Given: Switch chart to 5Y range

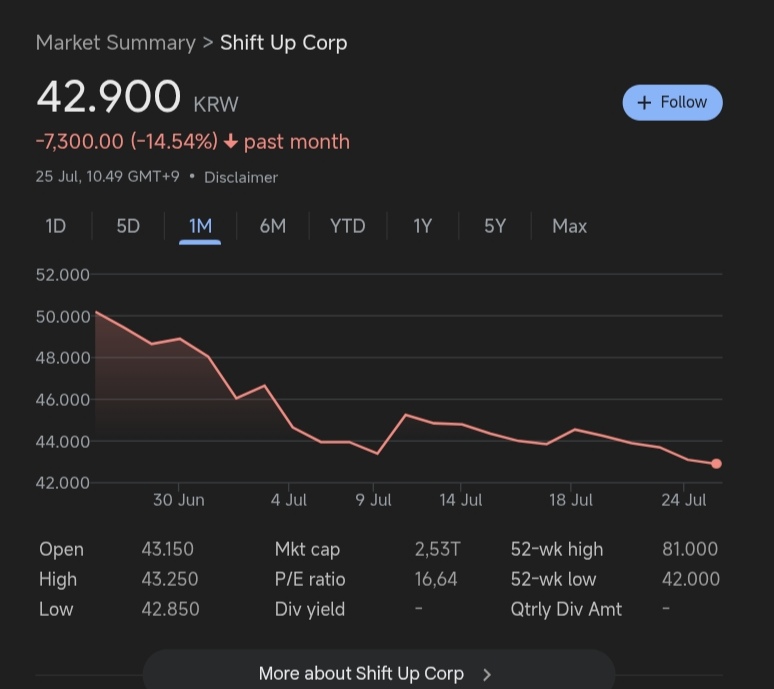Looking at the screenshot, I should pyautogui.click(x=495, y=226).
